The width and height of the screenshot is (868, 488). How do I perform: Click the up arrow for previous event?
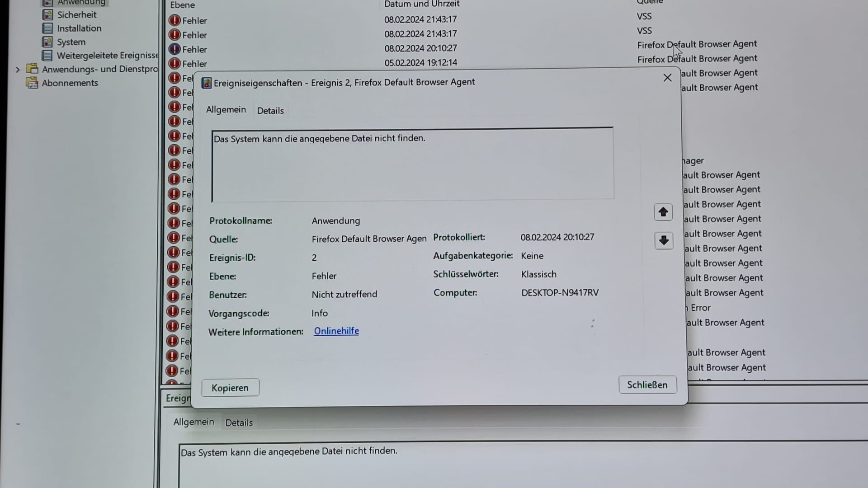point(663,212)
